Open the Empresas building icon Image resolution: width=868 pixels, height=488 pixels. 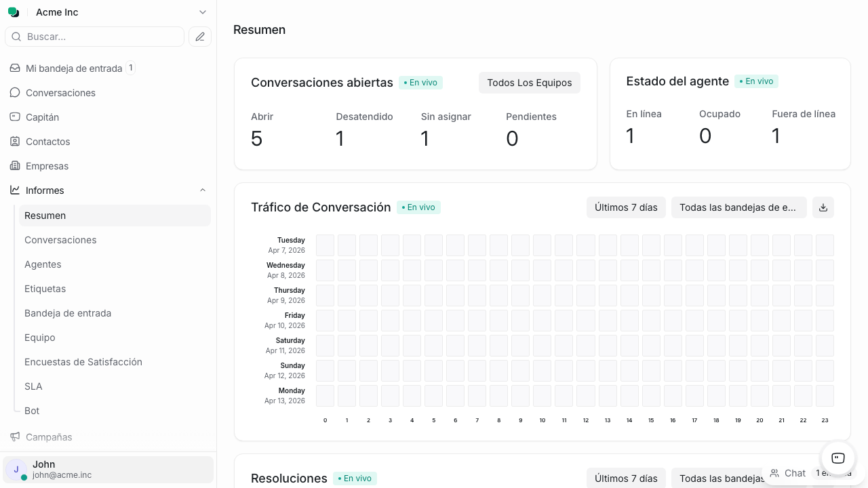15,166
